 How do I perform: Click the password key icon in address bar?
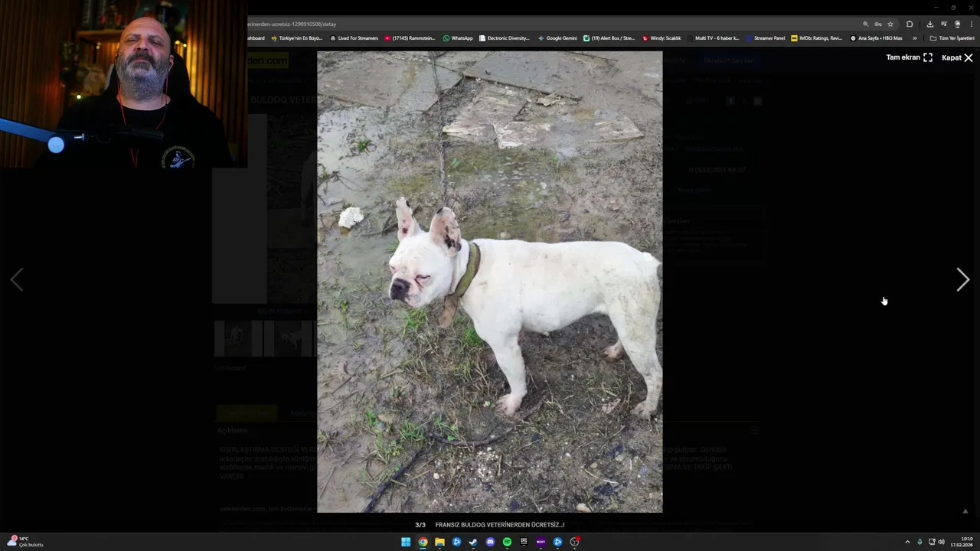coord(878,24)
